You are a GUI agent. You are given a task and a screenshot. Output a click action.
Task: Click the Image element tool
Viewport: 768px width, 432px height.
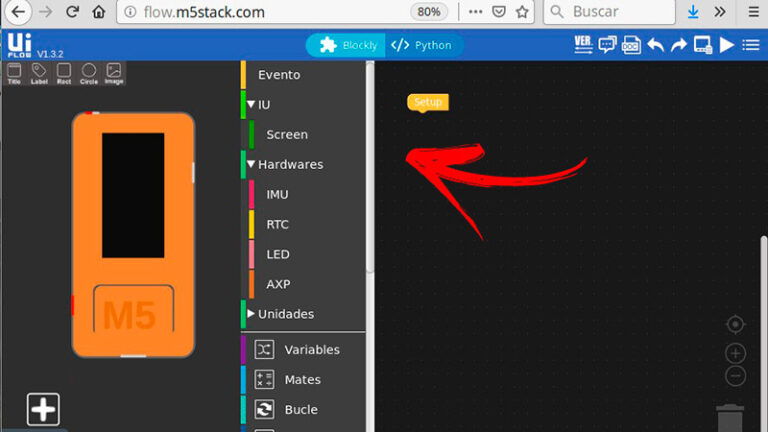click(114, 72)
